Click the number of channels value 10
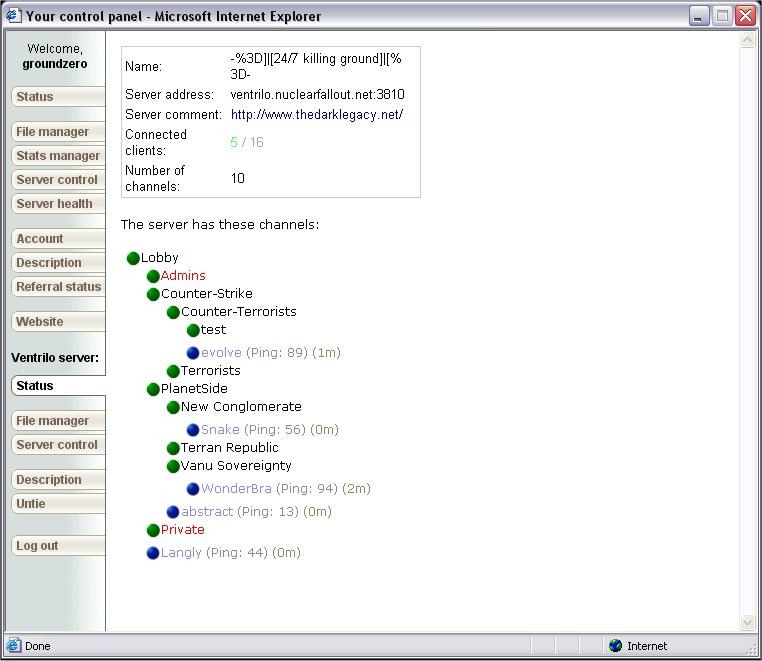The image size is (762, 661). point(238,178)
